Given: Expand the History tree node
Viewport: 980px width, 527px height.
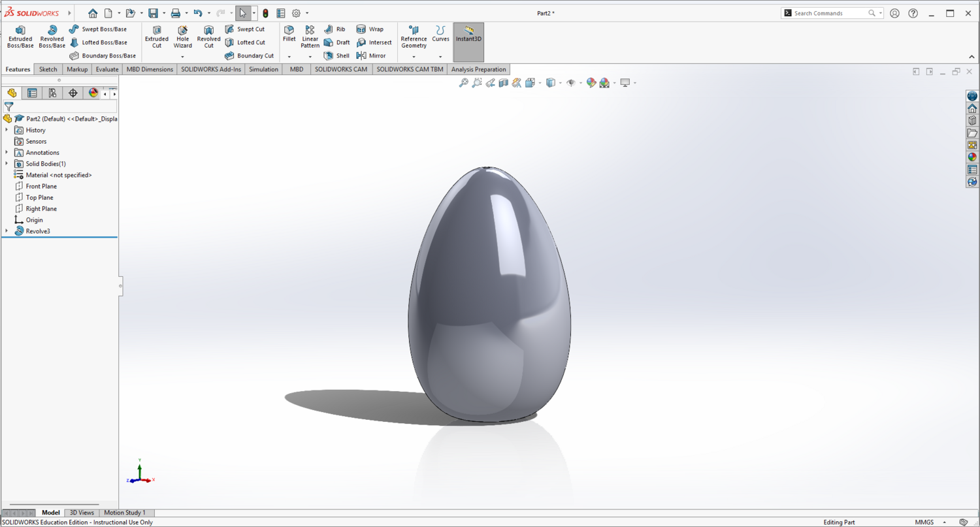Looking at the screenshot, I should pos(5,130).
